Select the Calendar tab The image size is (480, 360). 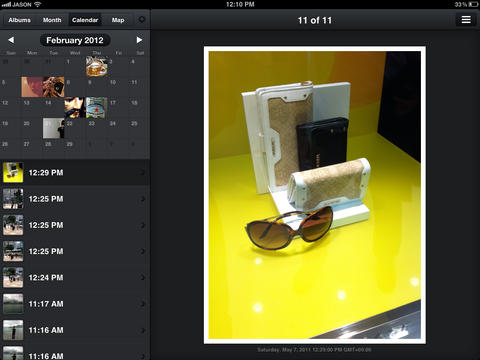click(85, 20)
